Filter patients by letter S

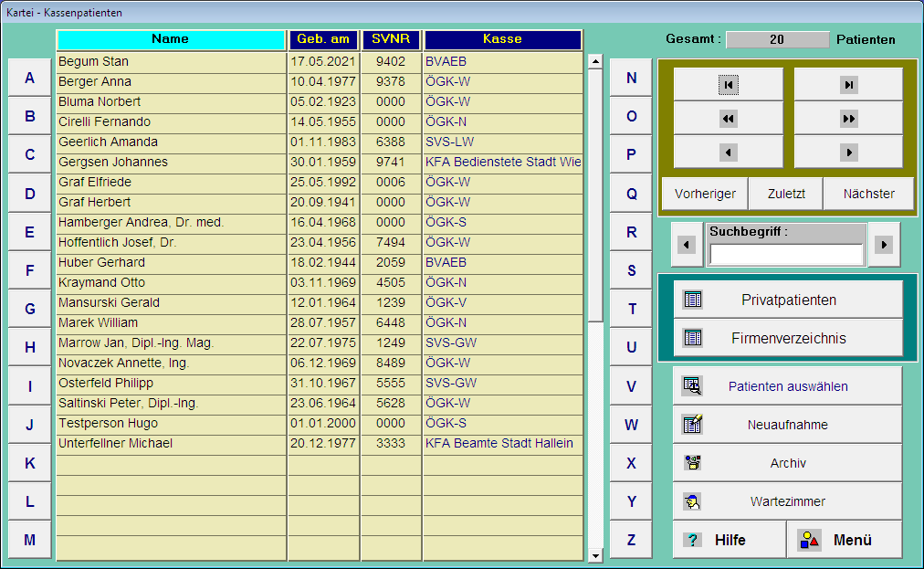(x=631, y=270)
